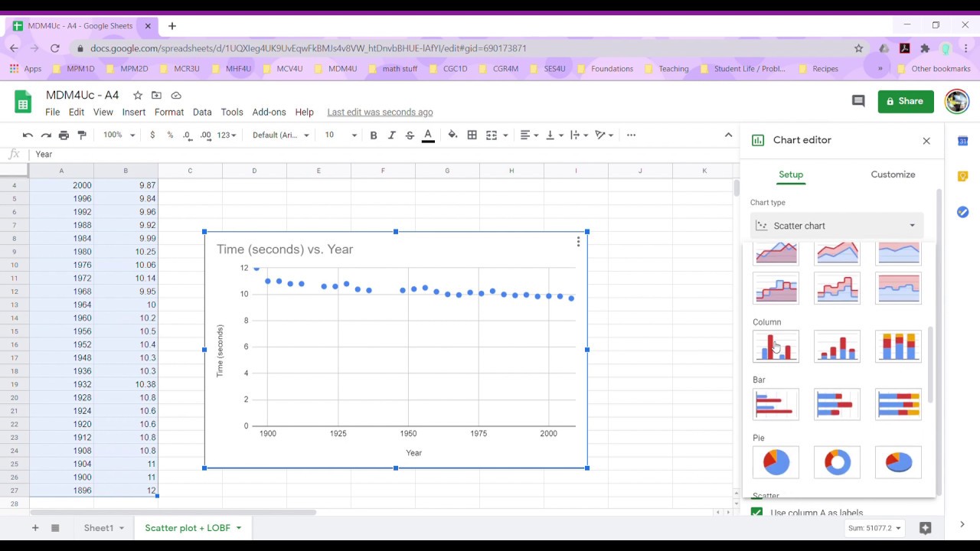Image resolution: width=980 pixels, height=551 pixels.
Task: Open Google Calendar side panel
Action: coord(963,141)
